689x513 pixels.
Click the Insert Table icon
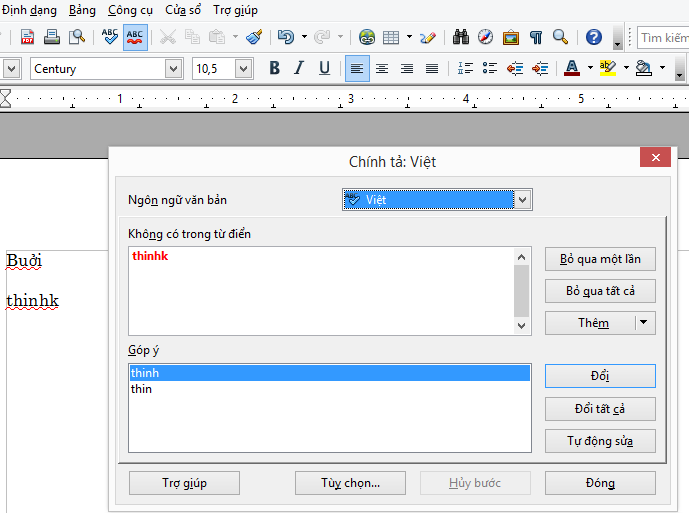point(391,37)
